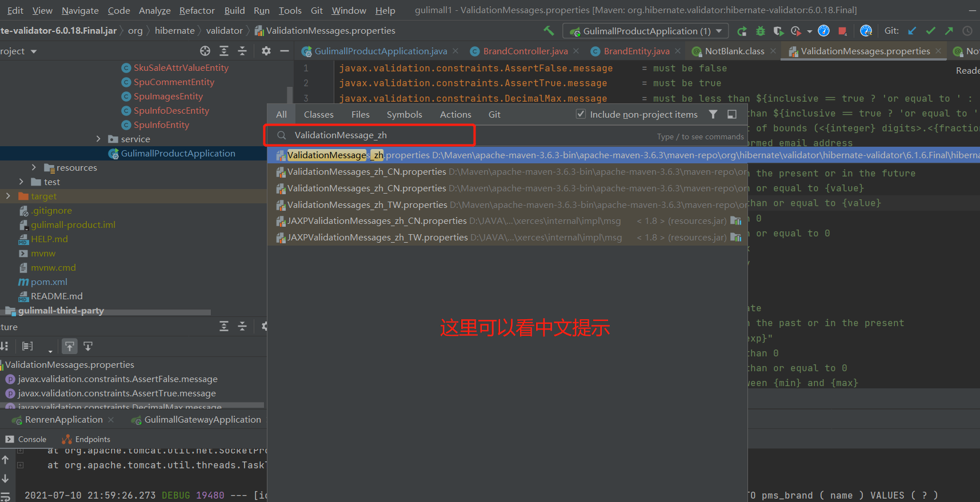The width and height of the screenshot is (980, 502).
Task: Click Git update project blue arrow
Action: pyautogui.click(x=913, y=31)
